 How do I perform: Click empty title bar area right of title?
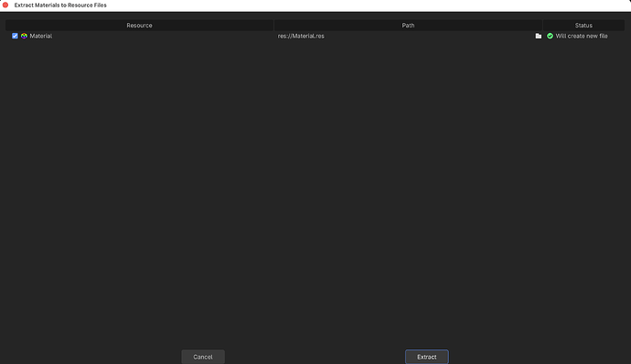[x=362, y=5]
